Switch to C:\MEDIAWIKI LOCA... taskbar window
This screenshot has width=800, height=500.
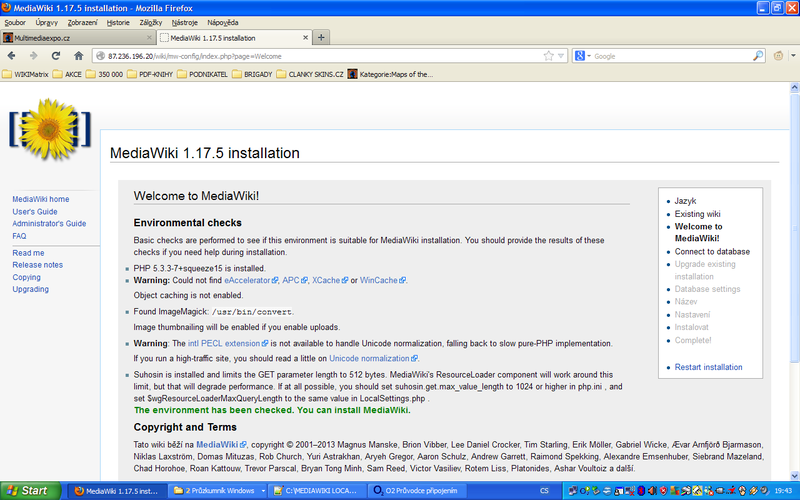(x=317, y=491)
